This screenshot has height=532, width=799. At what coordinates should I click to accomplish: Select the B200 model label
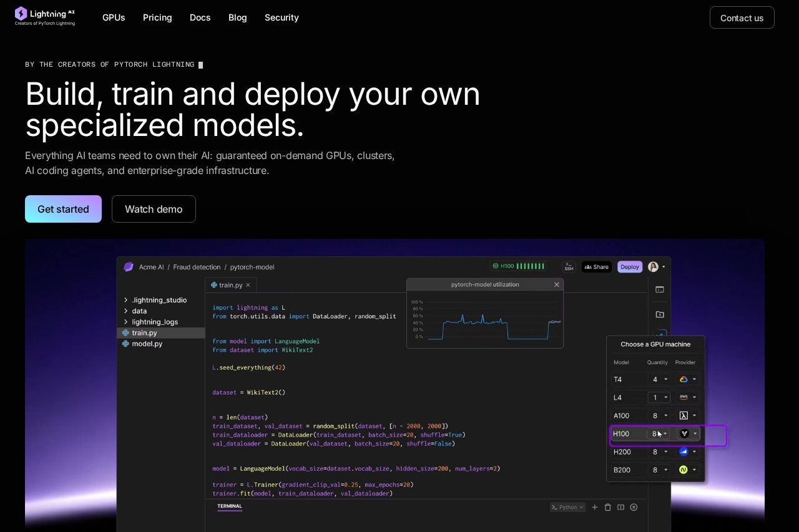[622, 470]
